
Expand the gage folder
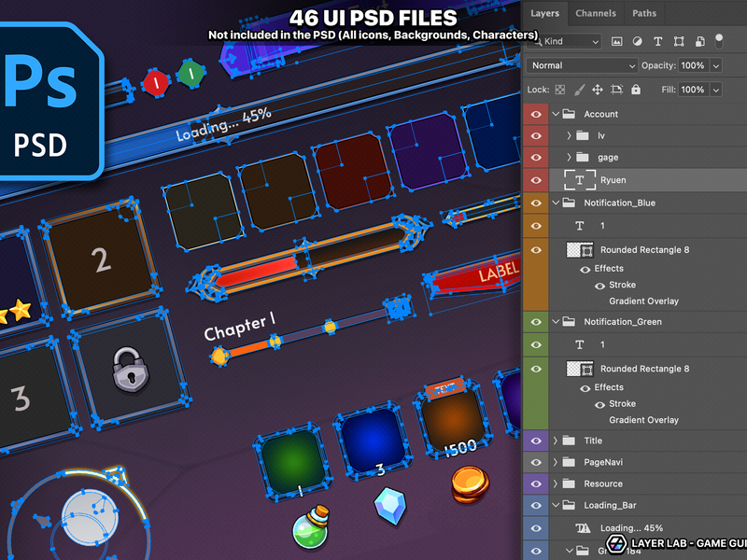[x=569, y=157]
